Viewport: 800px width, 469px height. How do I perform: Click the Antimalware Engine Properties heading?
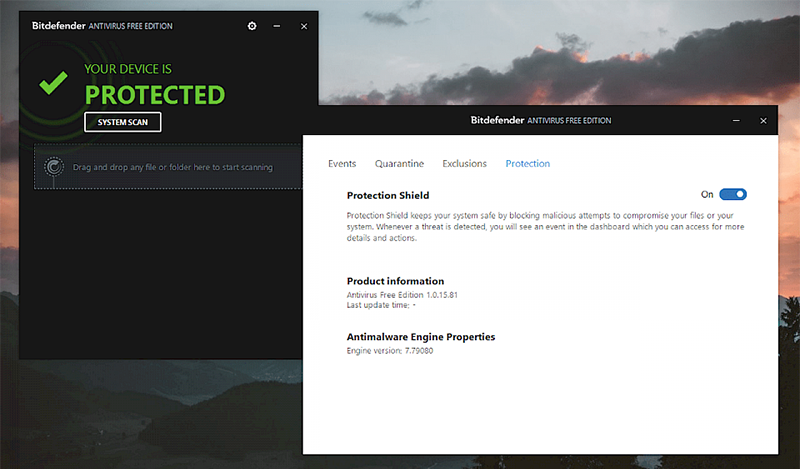[420, 337]
